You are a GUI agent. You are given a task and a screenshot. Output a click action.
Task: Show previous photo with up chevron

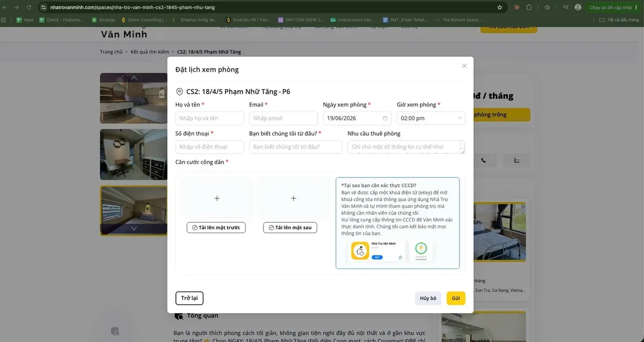[134, 78]
